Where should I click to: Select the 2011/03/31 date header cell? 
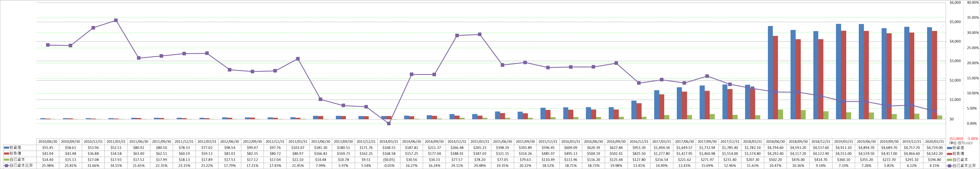click(116, 141)
